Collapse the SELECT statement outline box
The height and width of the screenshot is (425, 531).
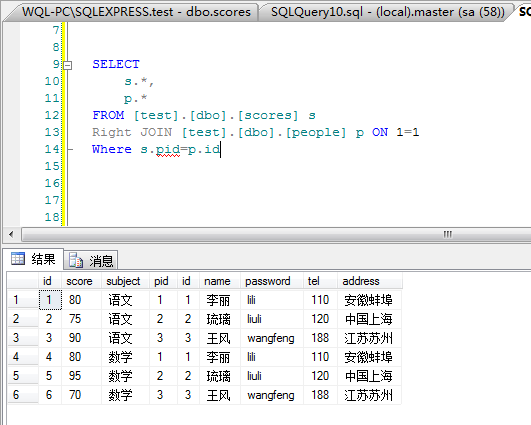68,65
